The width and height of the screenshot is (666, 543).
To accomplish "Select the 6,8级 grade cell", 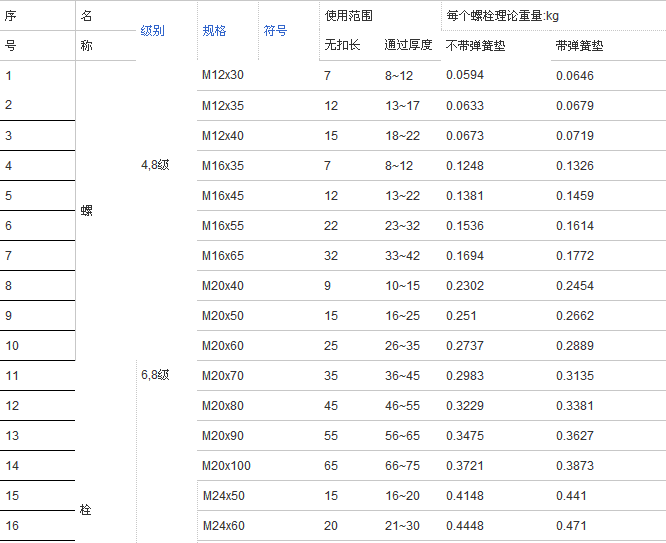I will (155, 376).
